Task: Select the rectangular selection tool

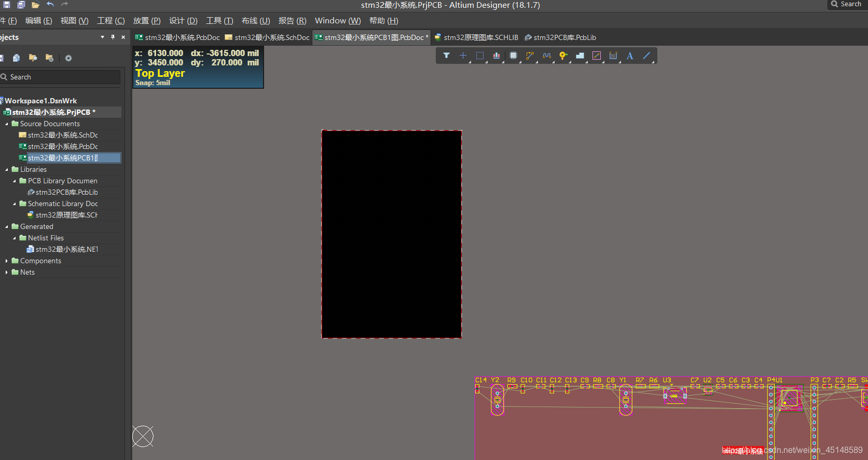Action: [x=480, y=56]
